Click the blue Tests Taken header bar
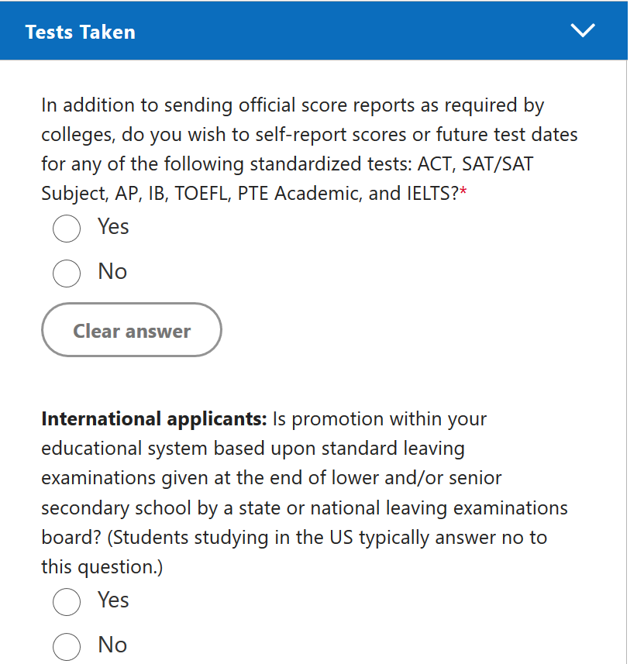 point(325,31)
